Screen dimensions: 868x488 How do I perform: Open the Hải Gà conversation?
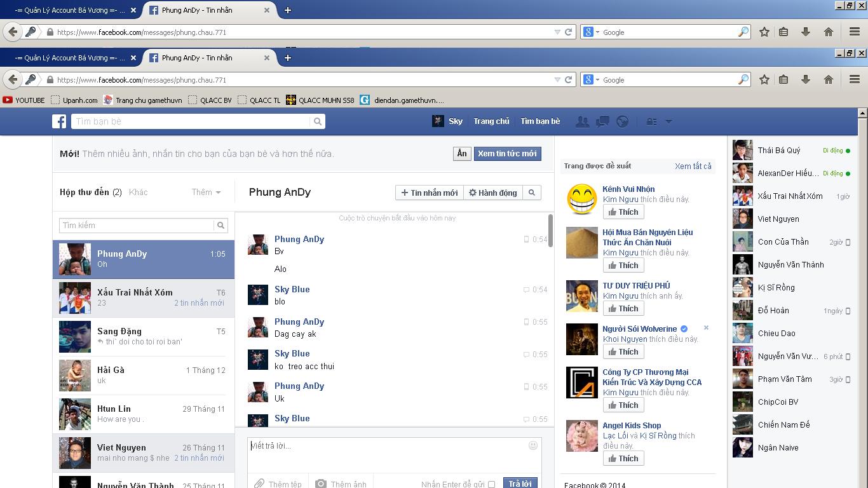[143, 376]
